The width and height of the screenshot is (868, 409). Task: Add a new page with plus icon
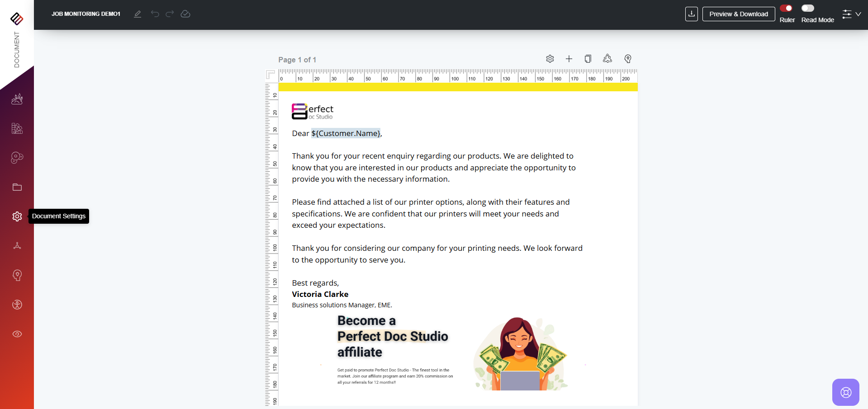[569, 59]
